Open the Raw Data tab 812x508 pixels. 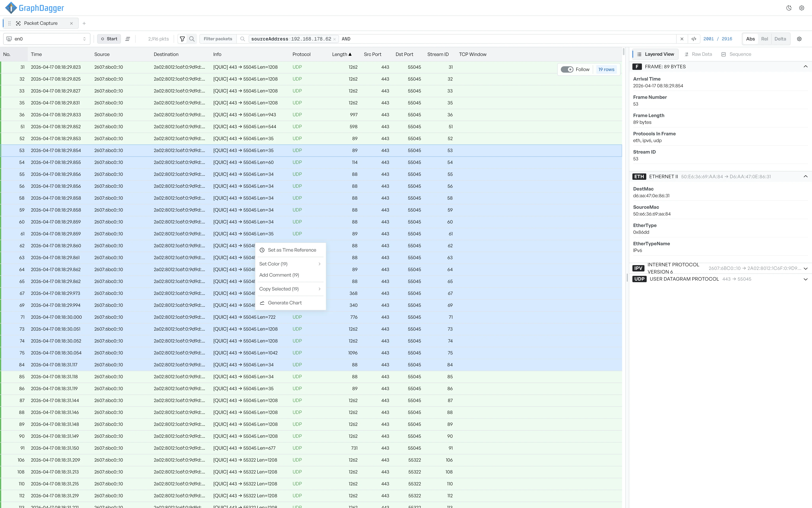[x=698, y=54]
